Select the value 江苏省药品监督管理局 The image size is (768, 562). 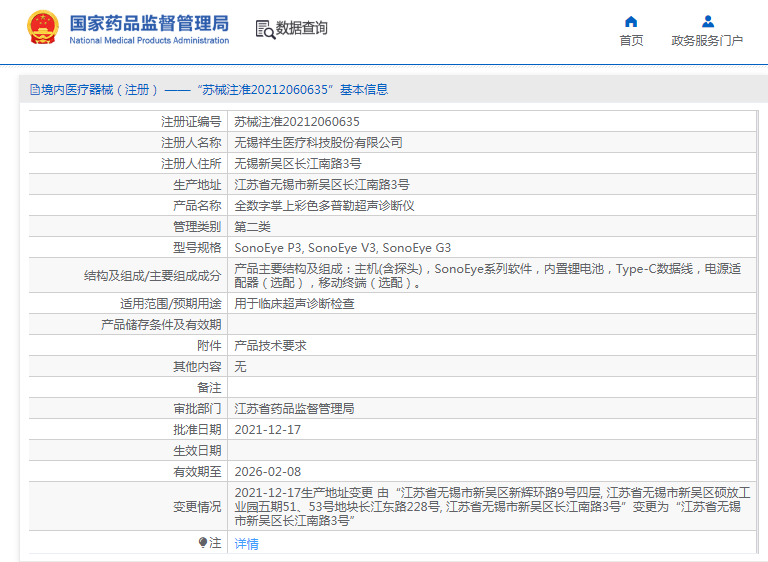[x=294, y=409]
